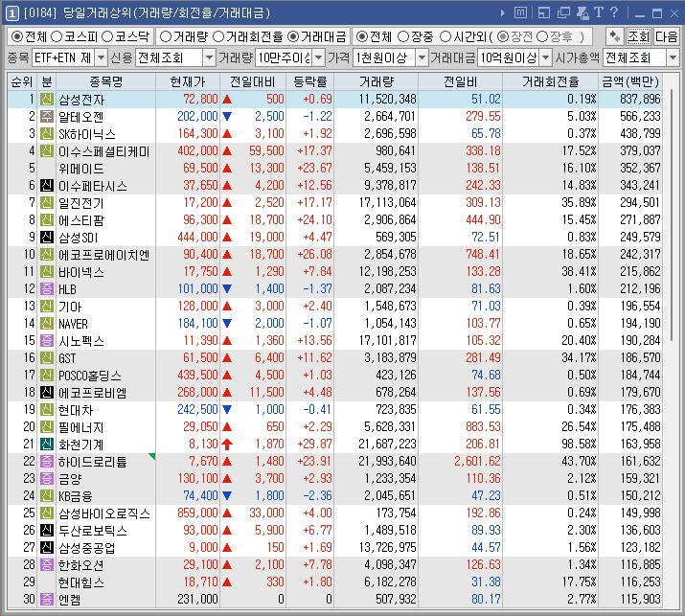Click the vertical scrollbar thumb of the list

click(x=672, y=214)
